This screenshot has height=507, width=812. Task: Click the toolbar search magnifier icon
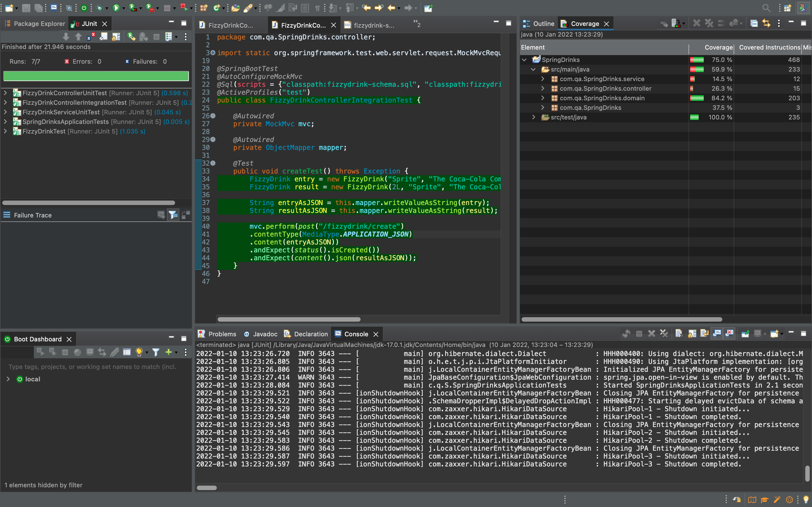766,8
